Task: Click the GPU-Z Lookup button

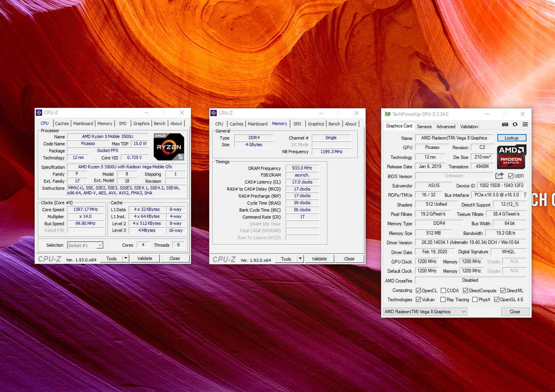Action: (512, 138)
